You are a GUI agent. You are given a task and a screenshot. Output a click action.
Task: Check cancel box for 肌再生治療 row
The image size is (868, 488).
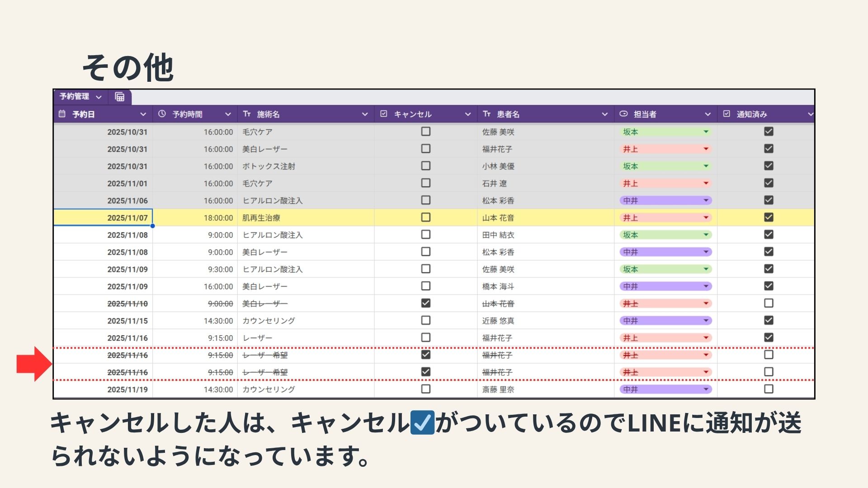tap(425, 217)
